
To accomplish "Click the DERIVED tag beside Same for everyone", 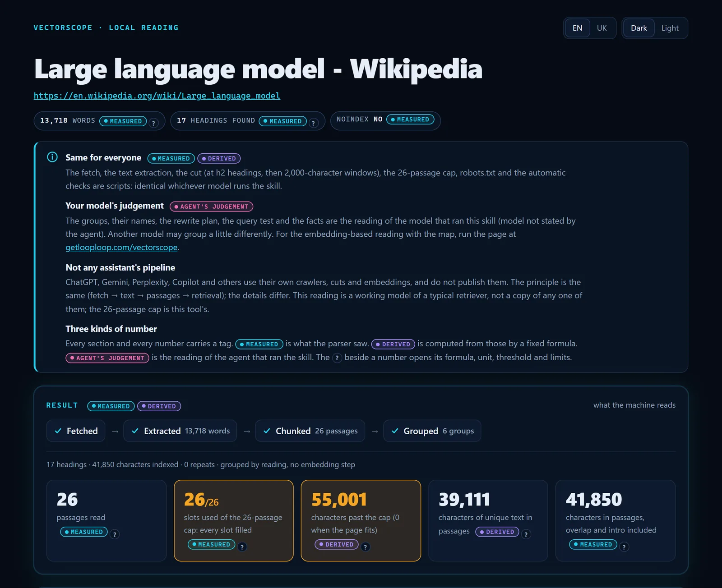I will tap(219, 159).
